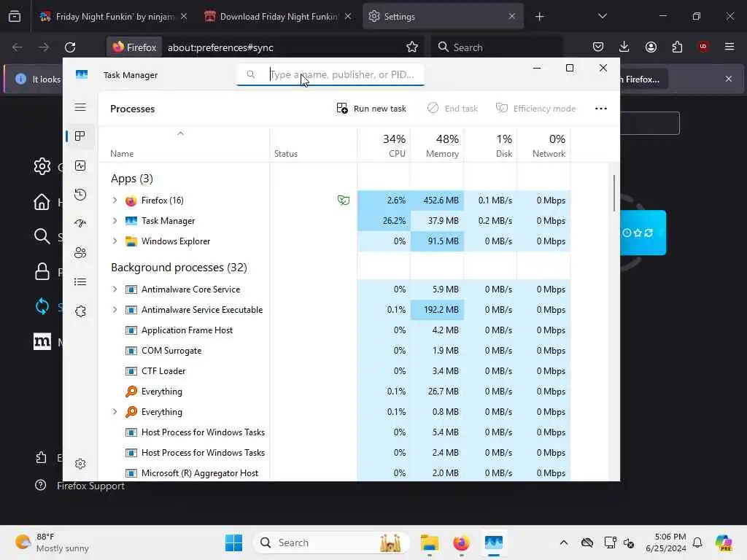This screenshot has height=560, width=747.
Task: Open Services page icon in sidebar
Action: pos(80,311)
